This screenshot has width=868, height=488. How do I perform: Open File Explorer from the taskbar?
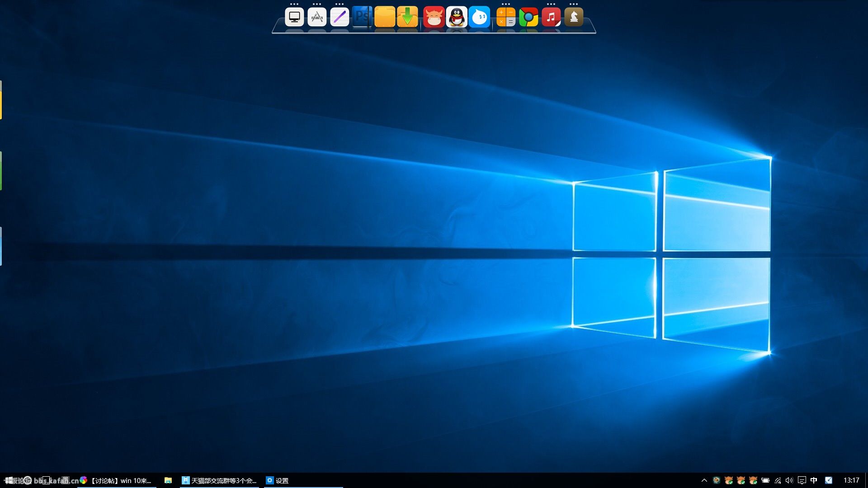click(x=168, y=480)
